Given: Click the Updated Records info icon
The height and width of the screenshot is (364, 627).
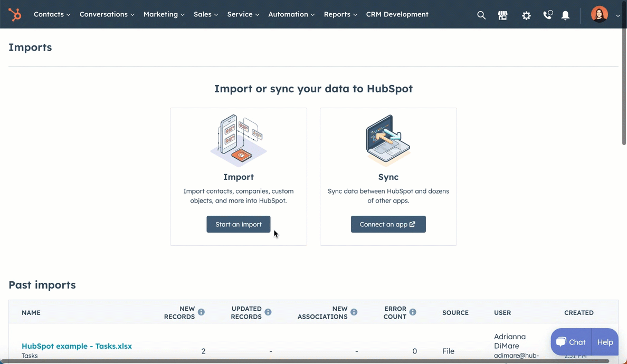Looking at the screenshot, I should point(268,312).
